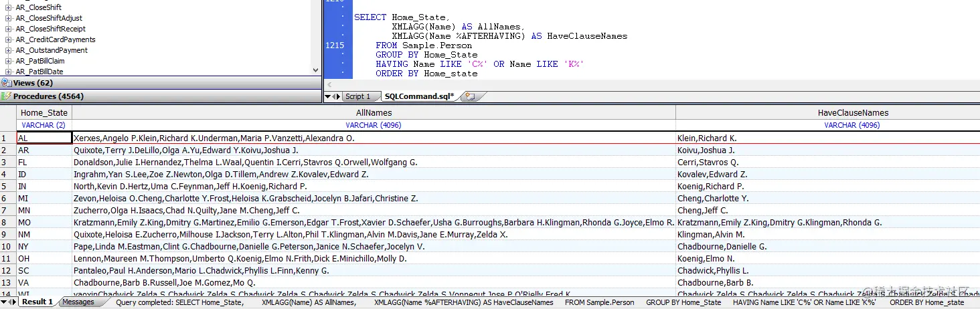Click the 'Koenig,Richard P.' cell
The image size is (980, 309).
pyautogui.click(x=828, y=186)
